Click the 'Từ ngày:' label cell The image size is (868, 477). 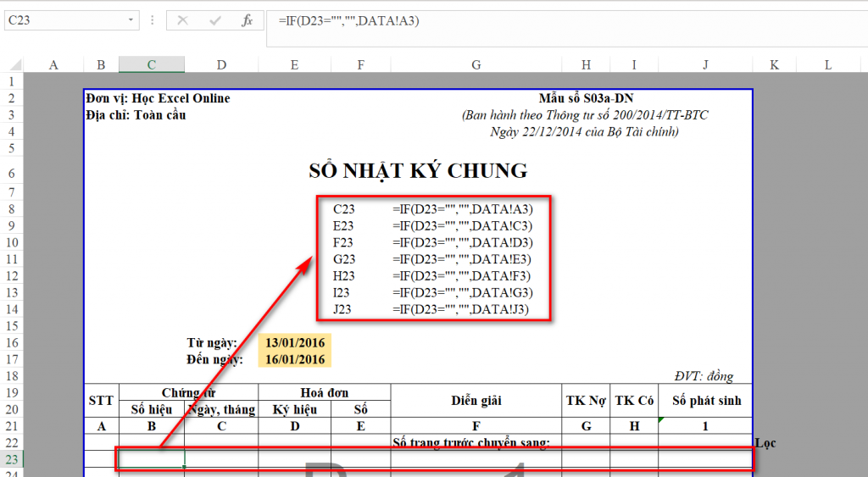click(x=212, y=342)
